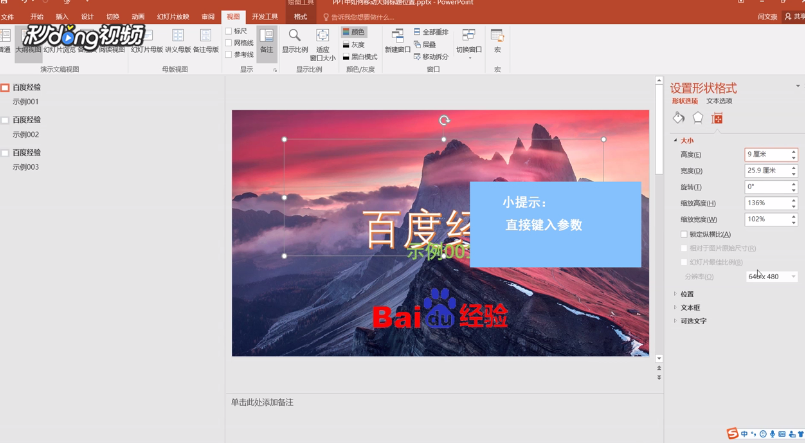
Task: Open the Format (格式) contextual tab
Action: pyautogui.click(x=300, y=17)
